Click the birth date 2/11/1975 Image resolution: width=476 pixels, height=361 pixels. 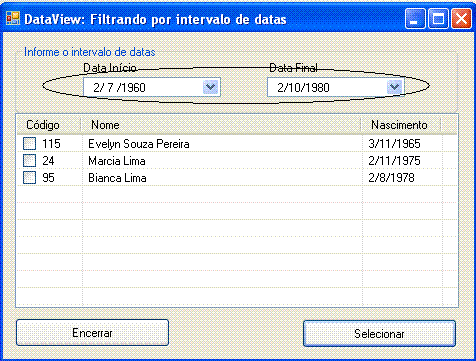coord(394,161)
